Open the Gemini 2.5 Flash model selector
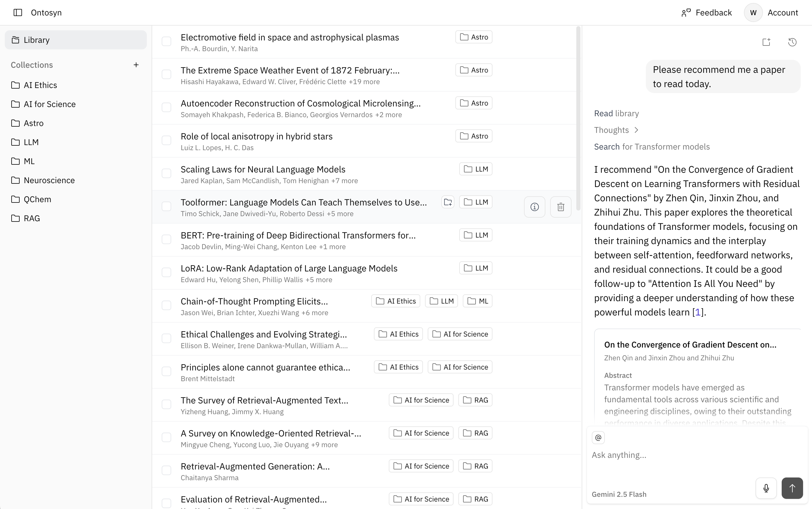The height and width of the screenshot is (509, 812). pyautogui.click(x=619, y=494)
